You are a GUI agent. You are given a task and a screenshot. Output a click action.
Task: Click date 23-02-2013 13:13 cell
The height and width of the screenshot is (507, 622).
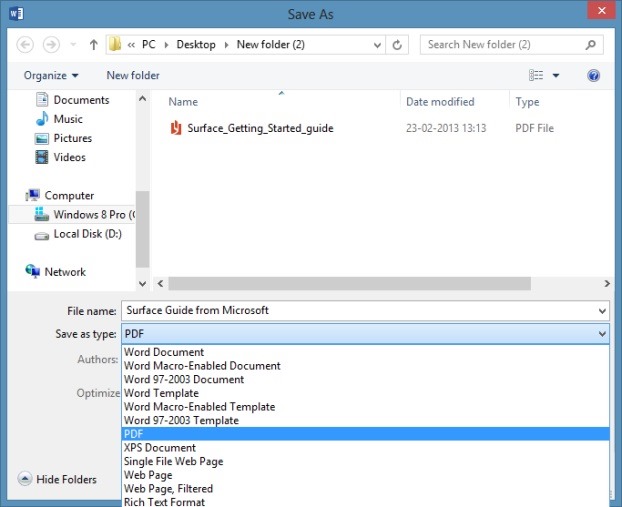[446, 128]
